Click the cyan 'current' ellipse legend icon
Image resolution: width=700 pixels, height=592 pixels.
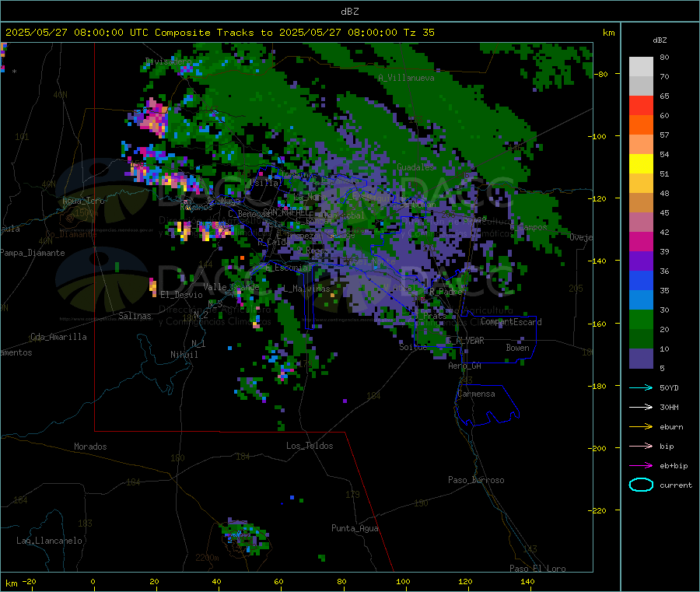click(x=641, y=485)
